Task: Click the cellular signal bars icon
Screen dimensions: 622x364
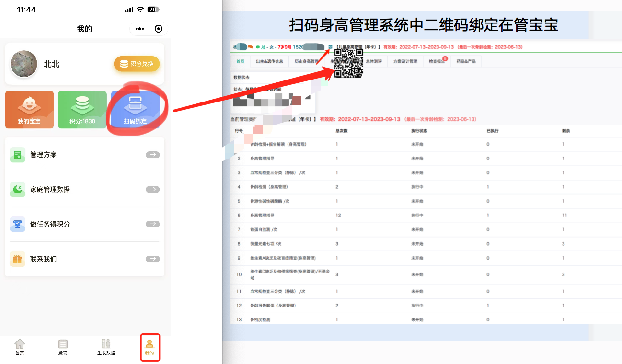Action: (129, 10)
